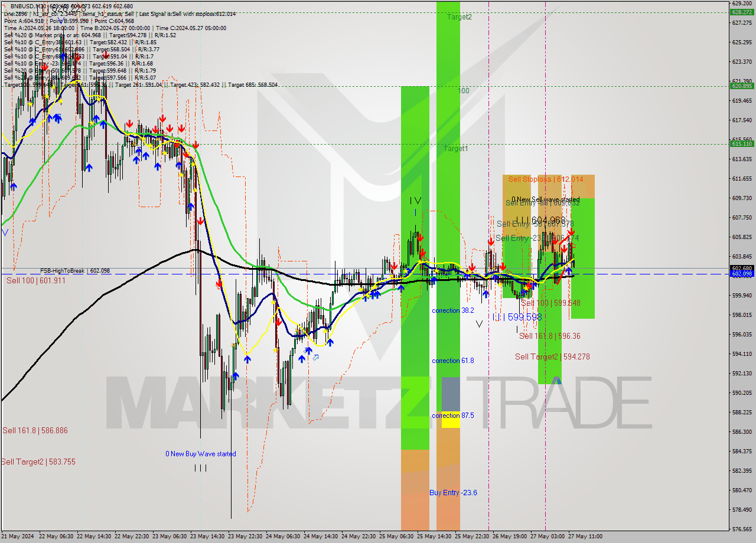This screenshot has height=543, width=756.
Task: Select the 576.565 value on price axis
Action: point(741,529)
